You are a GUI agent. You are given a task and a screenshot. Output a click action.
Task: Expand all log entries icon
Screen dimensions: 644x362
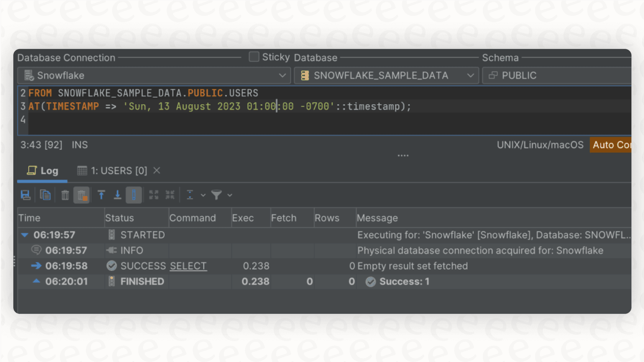click(154, 195)
